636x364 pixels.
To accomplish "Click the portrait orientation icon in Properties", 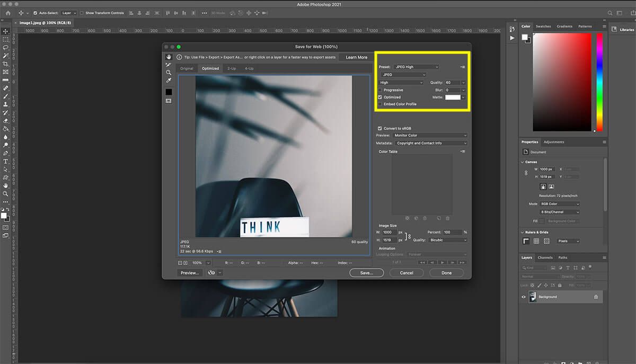I will tap(543, 187).
